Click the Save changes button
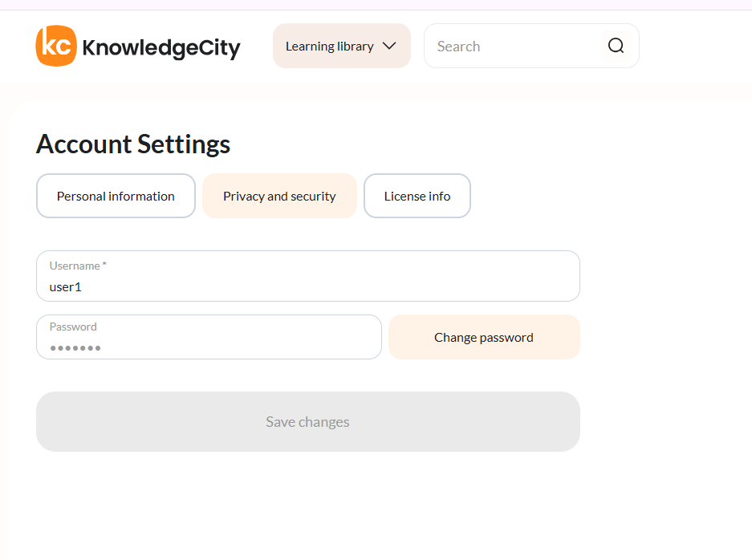This screenshot has height=560, width=752. pyautogui.click(x=308, y=422)
